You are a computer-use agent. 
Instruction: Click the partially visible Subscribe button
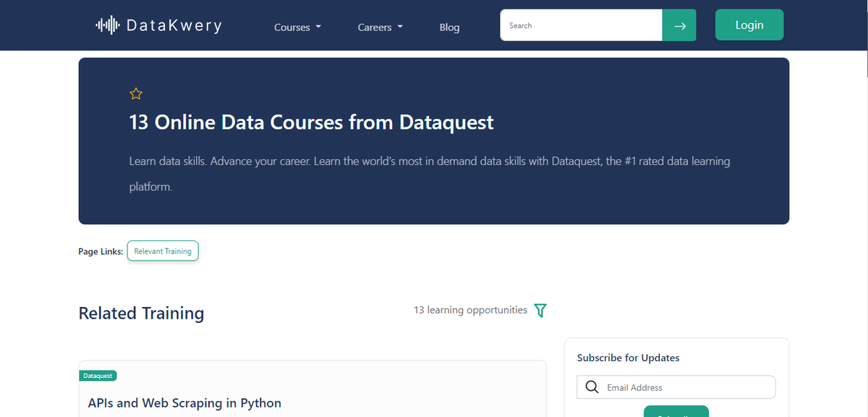pos(676,411)
